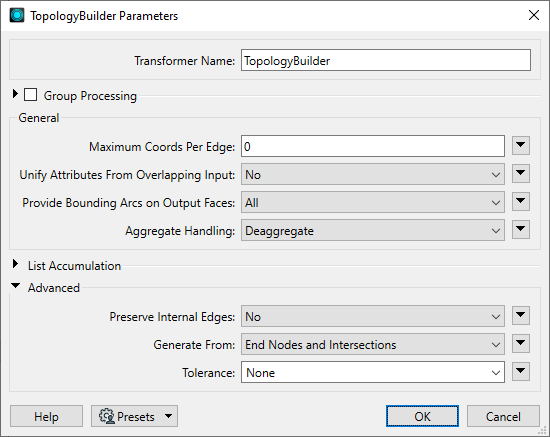Confirm parameters with the OK button
The width and height of the screenshot is (550, 437).
[422, 416]
